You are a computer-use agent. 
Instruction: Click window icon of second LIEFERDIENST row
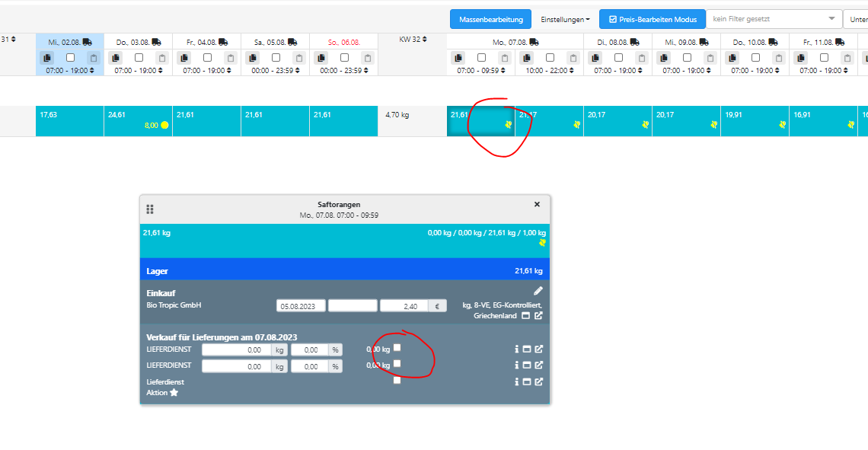[x=526, y=365]
